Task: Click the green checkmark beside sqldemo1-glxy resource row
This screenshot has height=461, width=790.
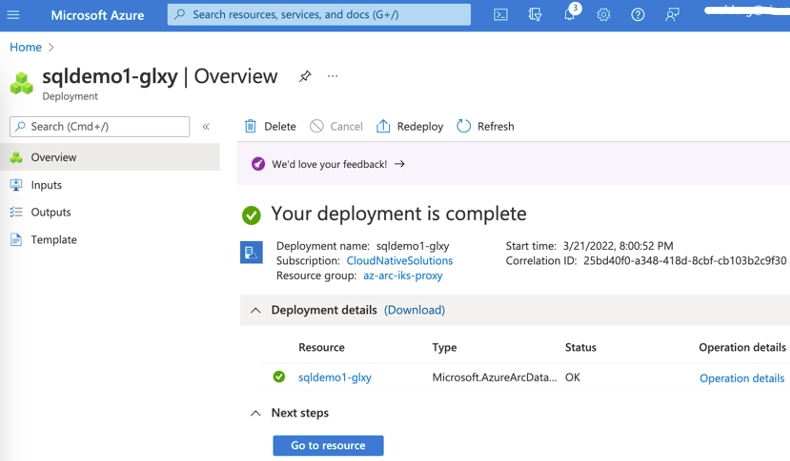Action: point(279,377)
